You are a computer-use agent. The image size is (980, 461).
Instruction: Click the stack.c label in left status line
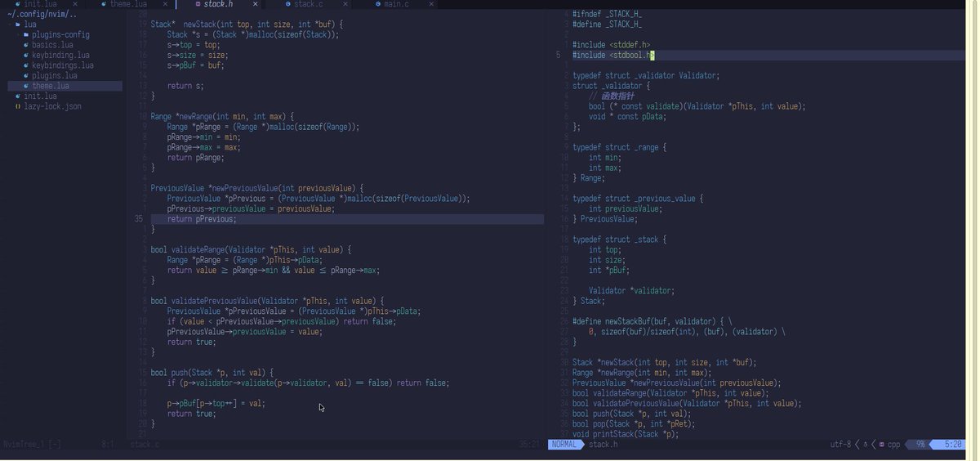point(145,445)
